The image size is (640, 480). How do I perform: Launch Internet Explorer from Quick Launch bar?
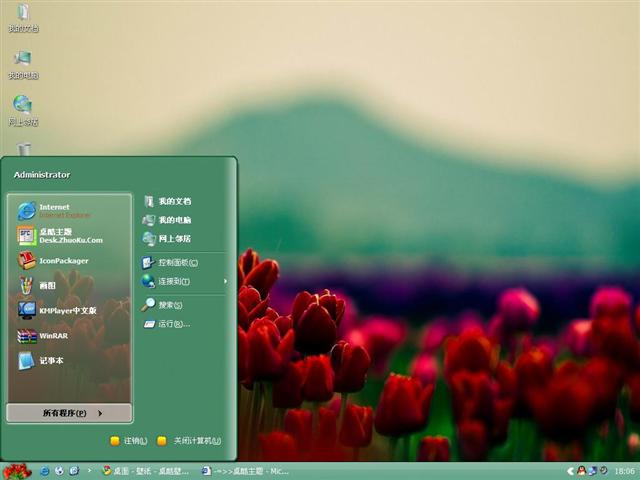(x=44, y=471)
